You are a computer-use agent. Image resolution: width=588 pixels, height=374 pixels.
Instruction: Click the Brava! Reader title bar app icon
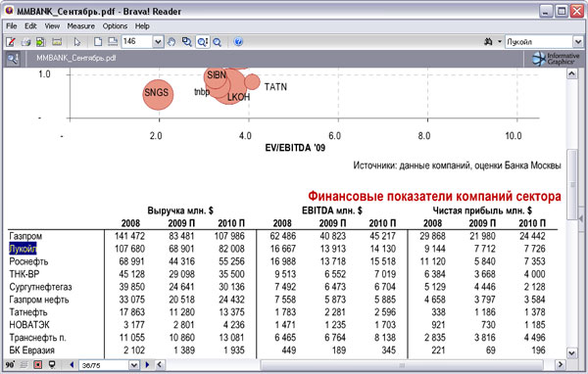pos(9,11)
